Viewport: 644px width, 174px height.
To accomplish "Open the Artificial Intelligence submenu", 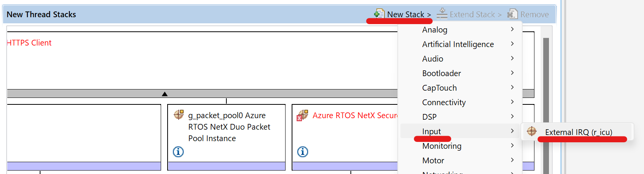I will [x=460, y=44].
